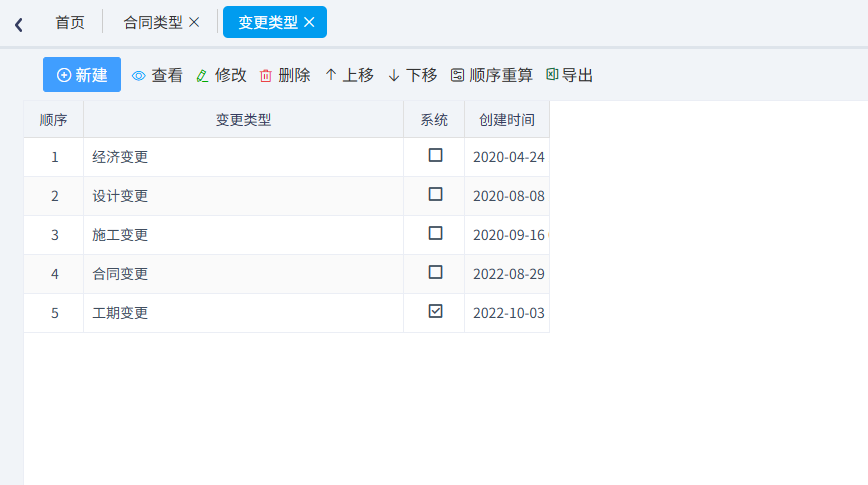Viewport: 868px width, 485px height.
Task: Select the 经济变更 row
Action: [287, 157]
